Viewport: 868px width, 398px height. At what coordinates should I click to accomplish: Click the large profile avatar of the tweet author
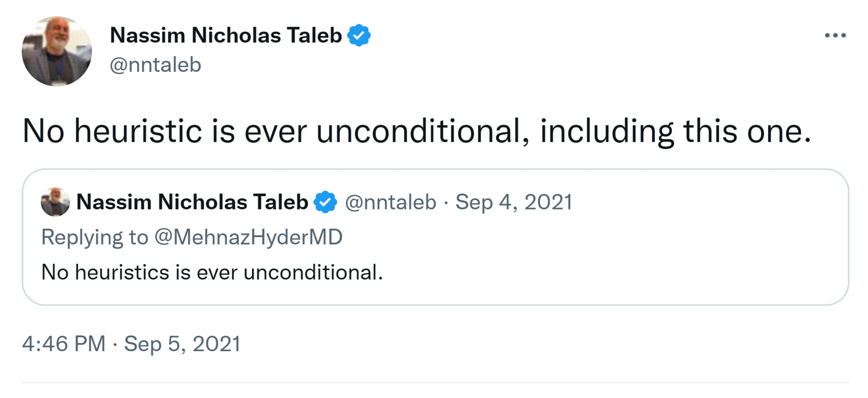click(x=57, y=51)
